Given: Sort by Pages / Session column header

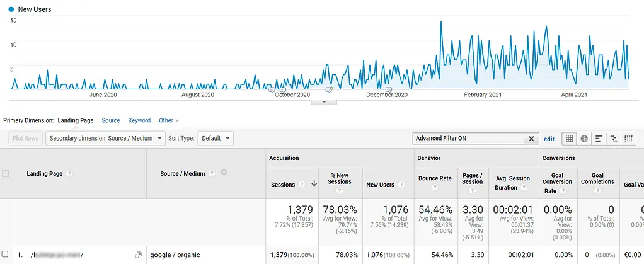Looking at the screenshot, I should pyautogui.click(x=473, y=178).
